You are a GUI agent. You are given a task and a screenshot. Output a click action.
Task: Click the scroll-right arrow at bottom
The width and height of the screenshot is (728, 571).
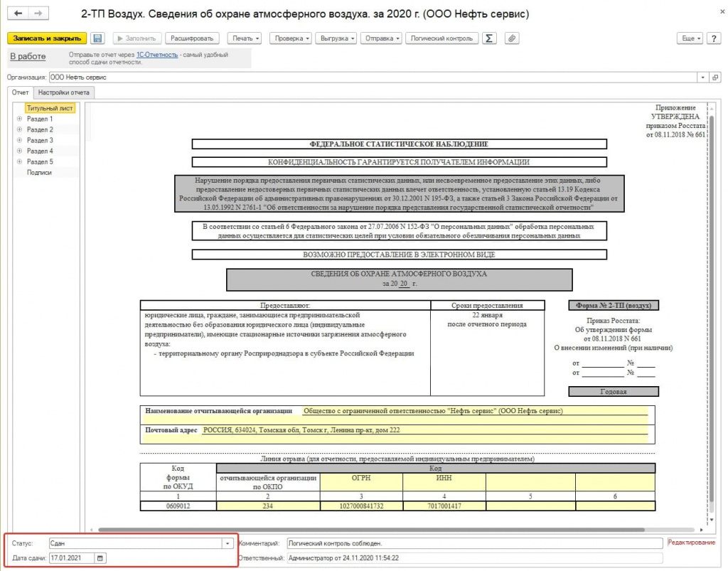701,530
